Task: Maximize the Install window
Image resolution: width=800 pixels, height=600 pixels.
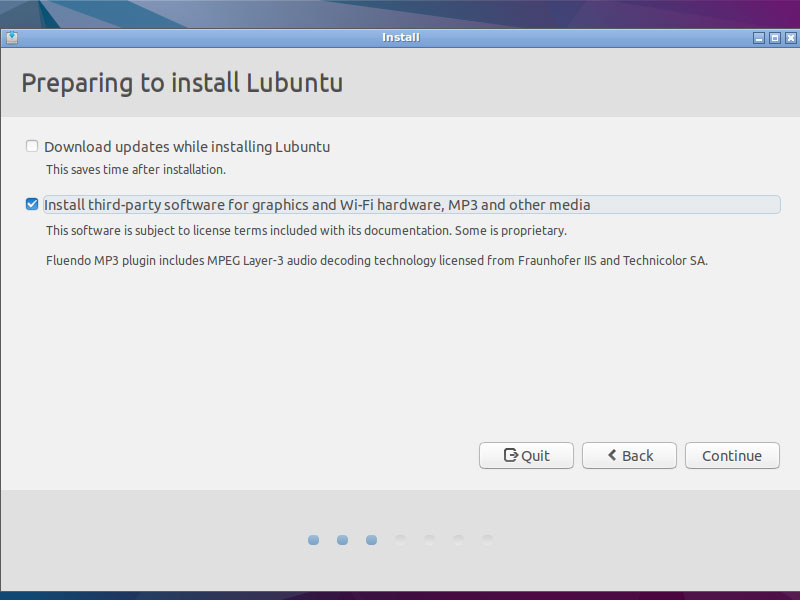Action: click(x=774, y=38)
